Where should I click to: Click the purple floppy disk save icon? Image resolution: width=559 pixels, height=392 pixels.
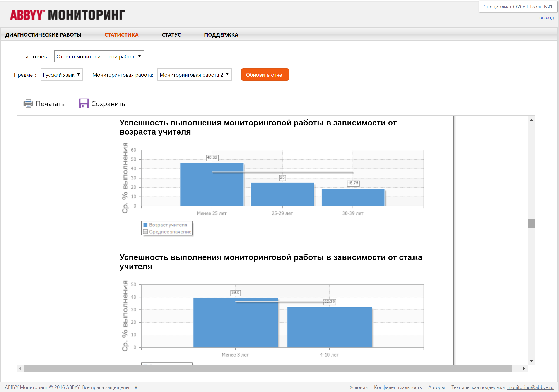(x=84, y=104)
